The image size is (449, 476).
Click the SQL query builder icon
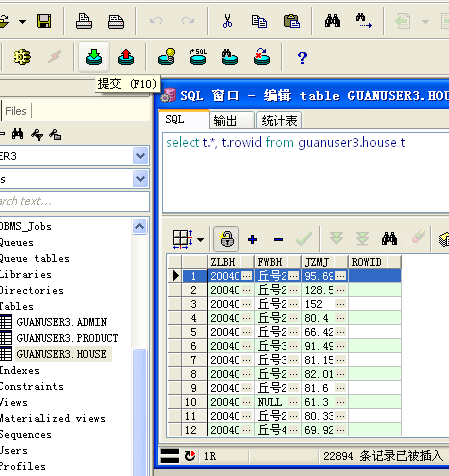(198, 57)
